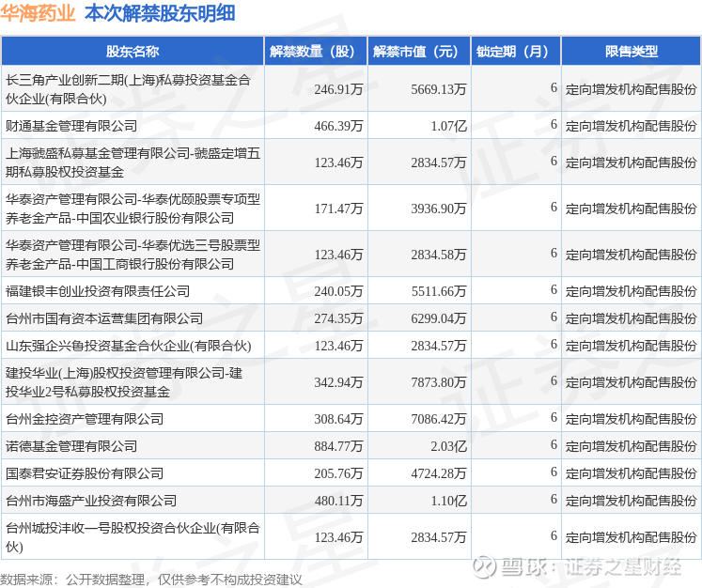Select the 解禁市值（元） column header
Screen dimensions: 702x588
point(419,52)
